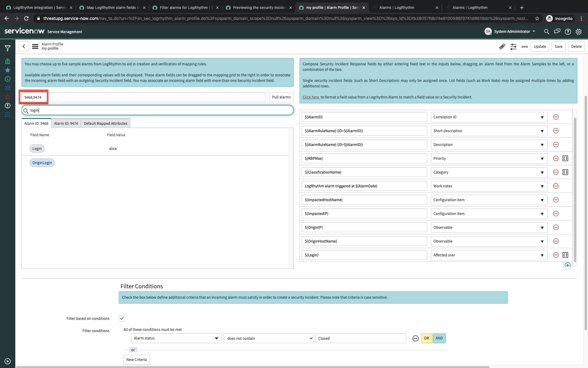The width and height of the screenshot is (588, 368).
Task: Click the alarm IDs input field
Action: click(144, 97)
